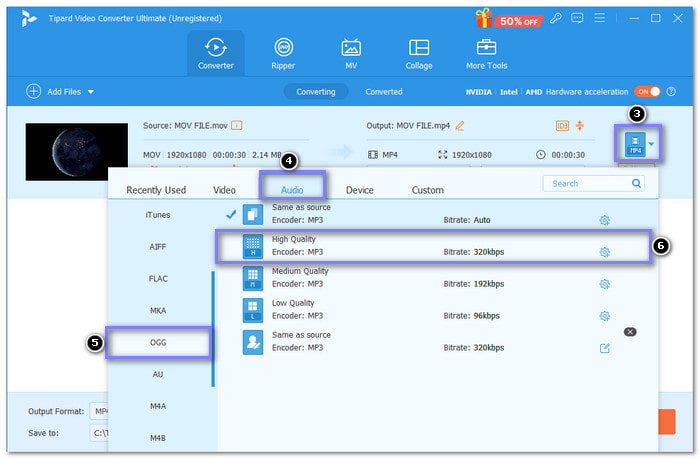Select the Medium Quality profile icon
700x459 pixels.
click(x=253, y=278)
